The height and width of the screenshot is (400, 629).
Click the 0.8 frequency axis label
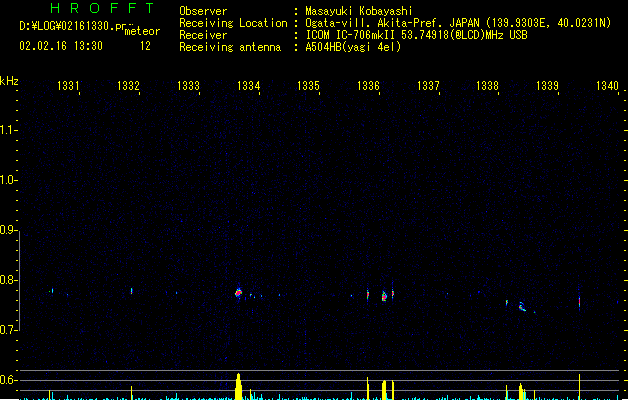tap(8, 280)
